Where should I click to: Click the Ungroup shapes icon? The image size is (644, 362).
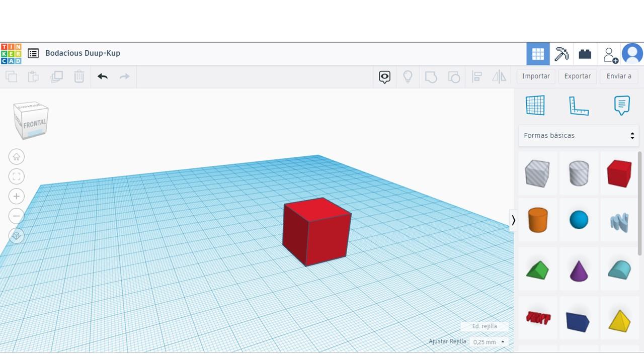tap(454, 77)
